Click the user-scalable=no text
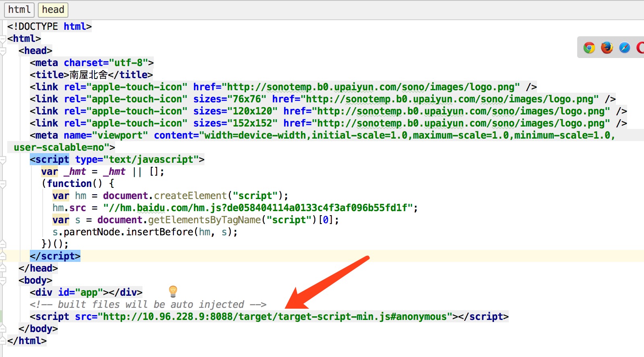This screenshot has height=357, width=644. (59, 147)
